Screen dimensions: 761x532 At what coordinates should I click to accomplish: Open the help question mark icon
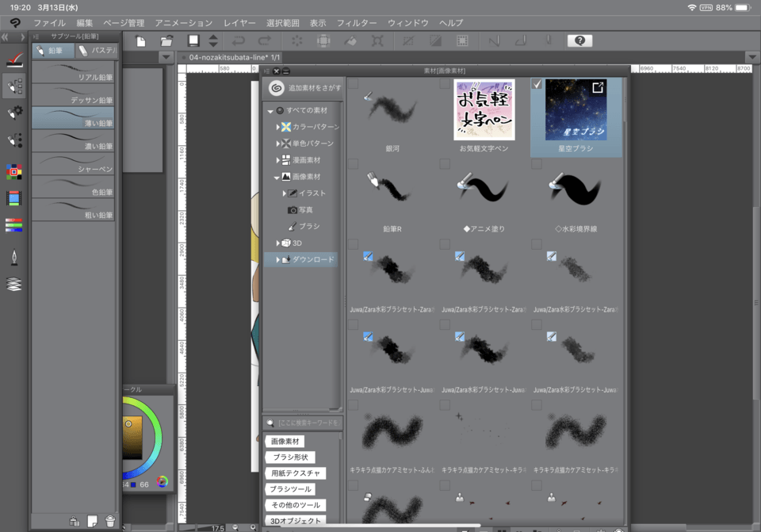(580, 40)
